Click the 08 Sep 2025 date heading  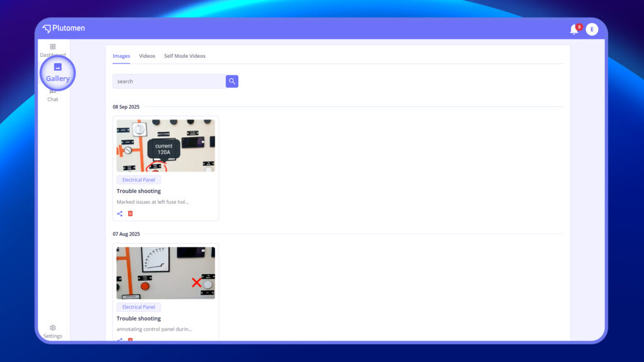126,107
